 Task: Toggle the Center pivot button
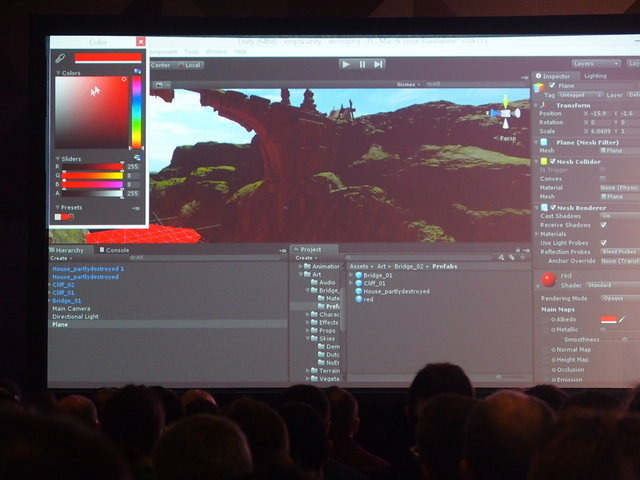pyautogui.click(x=160, y=65)
